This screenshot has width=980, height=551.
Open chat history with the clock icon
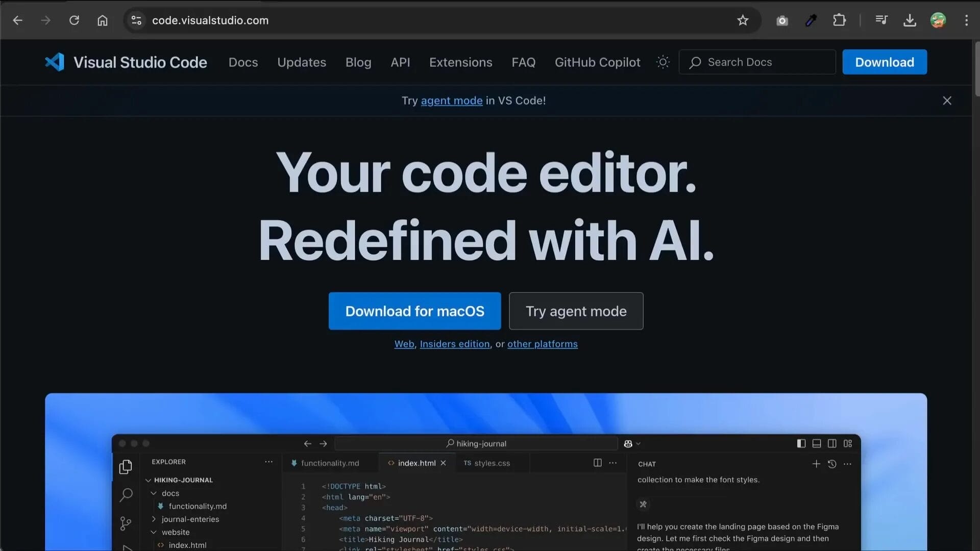tap(832, 464)
